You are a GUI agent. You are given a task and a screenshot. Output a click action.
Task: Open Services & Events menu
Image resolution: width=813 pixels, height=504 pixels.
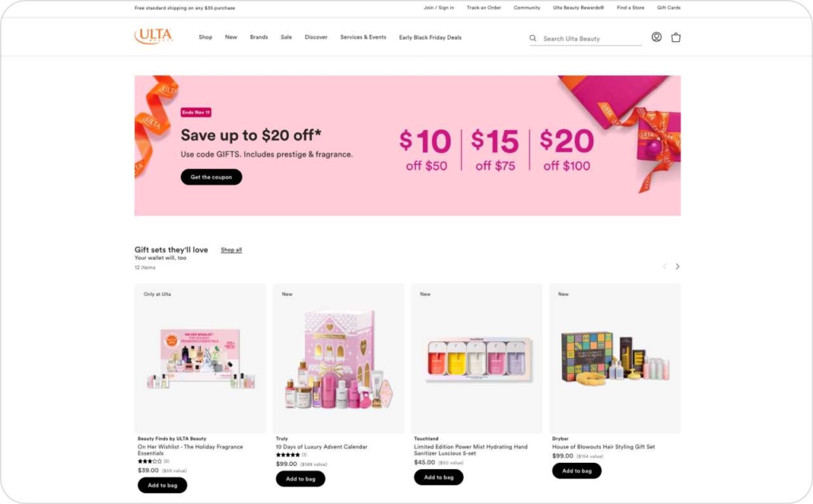tap(363, 37)
